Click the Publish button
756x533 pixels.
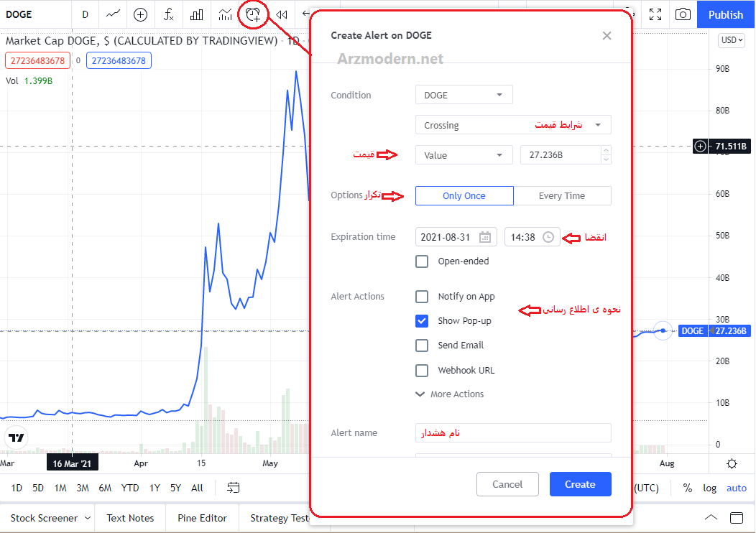pyautogui.click(x=726, y=14)
